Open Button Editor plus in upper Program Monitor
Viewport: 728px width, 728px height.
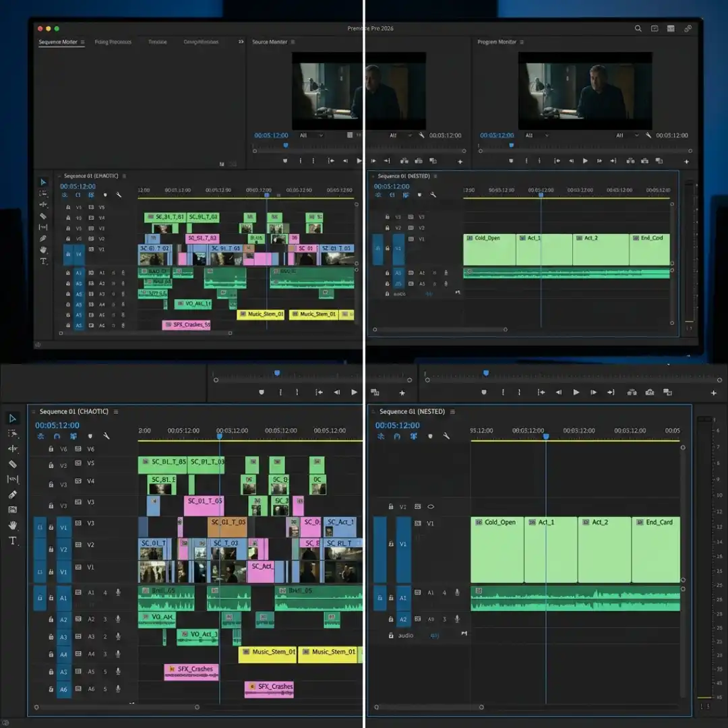[686, 162]
